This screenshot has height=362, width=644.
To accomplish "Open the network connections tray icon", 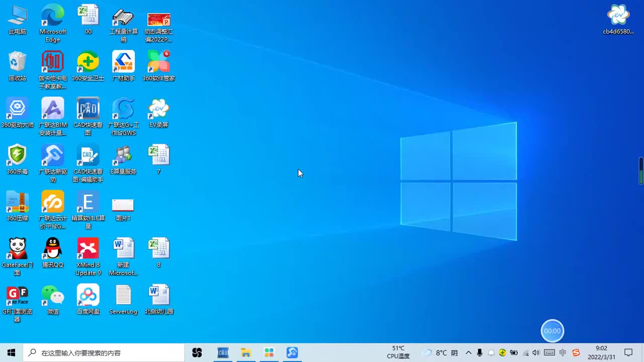I will [x=526, y=352].
